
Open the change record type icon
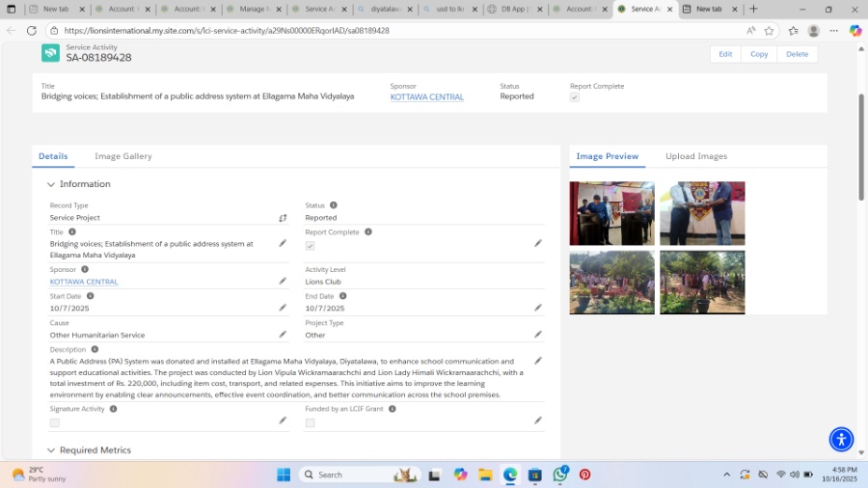pyautogui.click(x=283, y=218)
